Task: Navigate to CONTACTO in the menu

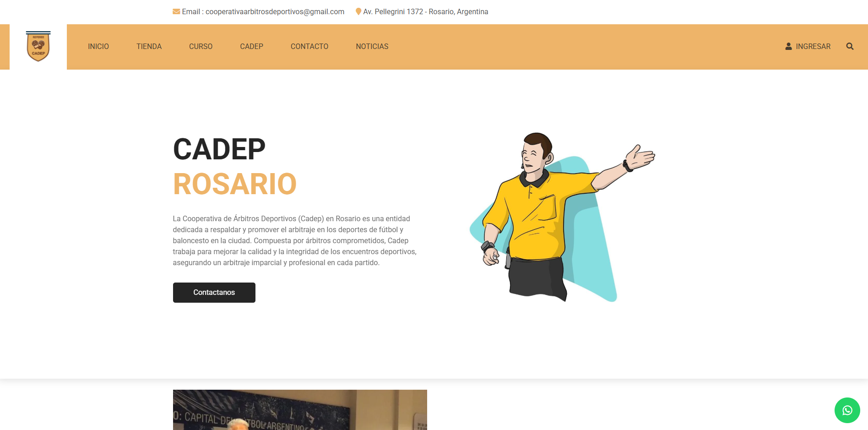Action: (309, 46)
